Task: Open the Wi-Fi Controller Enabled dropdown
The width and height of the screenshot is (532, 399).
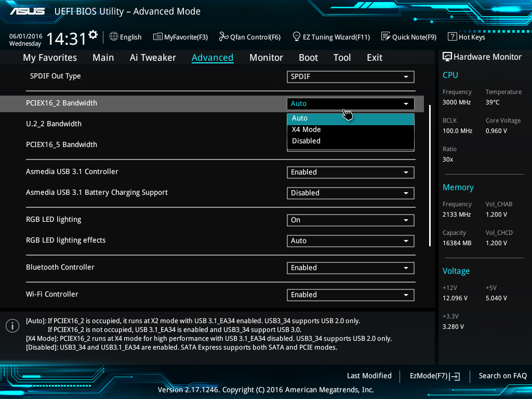Action: coord(350,295)
